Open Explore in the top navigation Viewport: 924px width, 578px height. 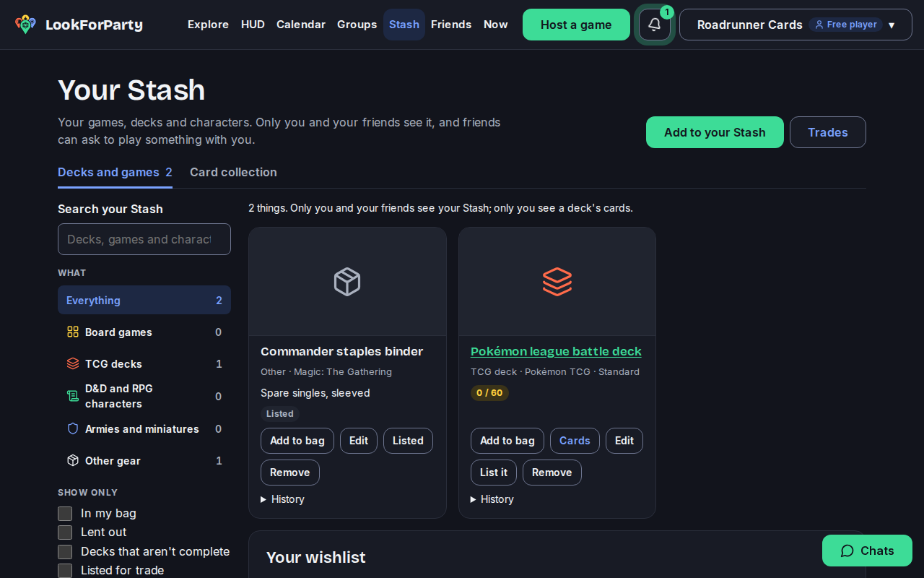click(208, 25)
